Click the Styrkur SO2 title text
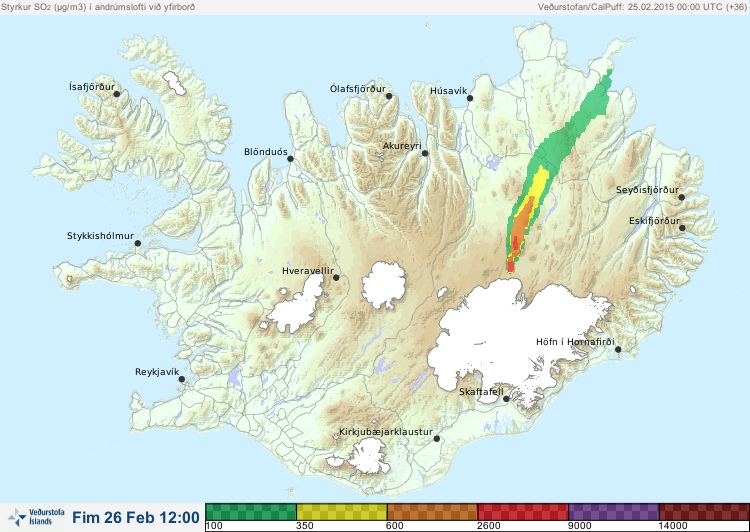The height and width of the screenshot is (532, 750). point(98,7)
